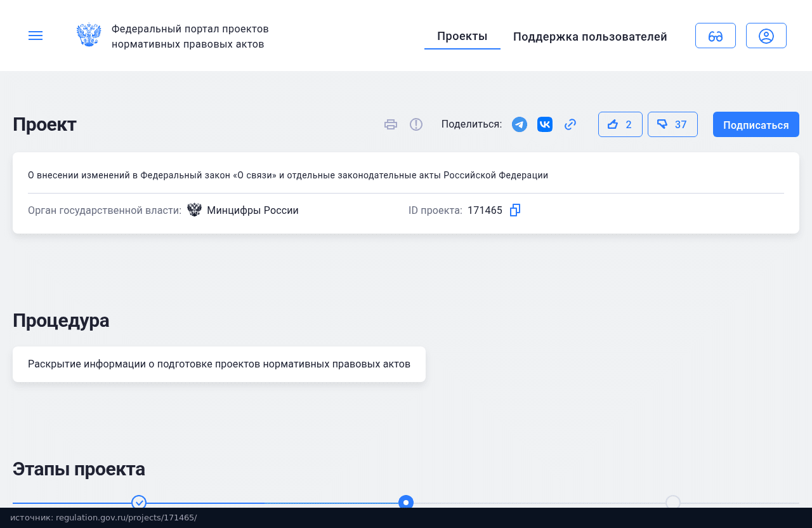Select the current active stage marker
812x528 pixels.
click(x=406, y=503)
